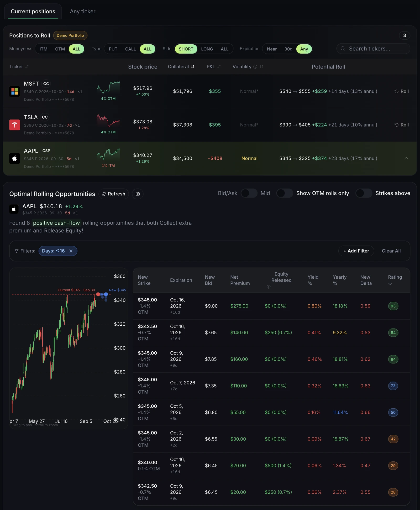Select Near expiration filter
The image size is (420, 510).
point(272,49)
